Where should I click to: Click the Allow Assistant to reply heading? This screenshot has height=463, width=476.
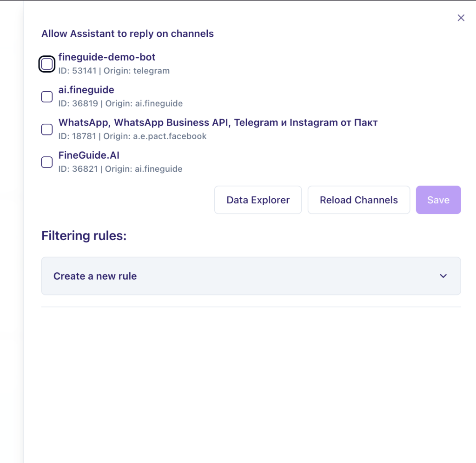[x=127, y=34]
